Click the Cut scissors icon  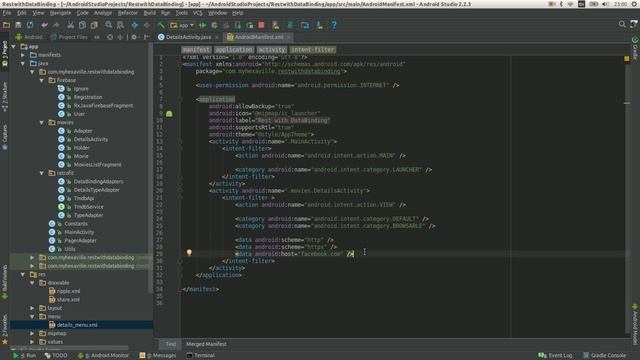tap(71, 25)
